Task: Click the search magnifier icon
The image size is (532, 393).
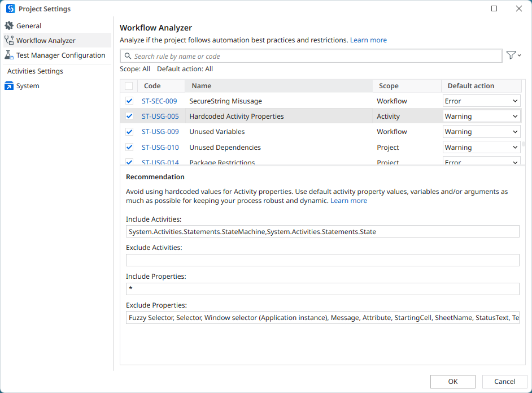Action: 128,57
